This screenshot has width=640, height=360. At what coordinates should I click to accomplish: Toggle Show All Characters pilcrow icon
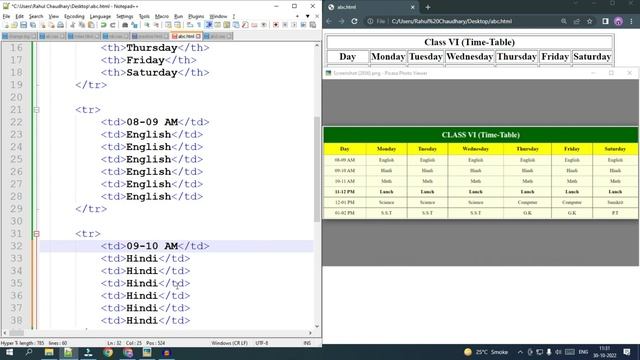coord(199,25)
